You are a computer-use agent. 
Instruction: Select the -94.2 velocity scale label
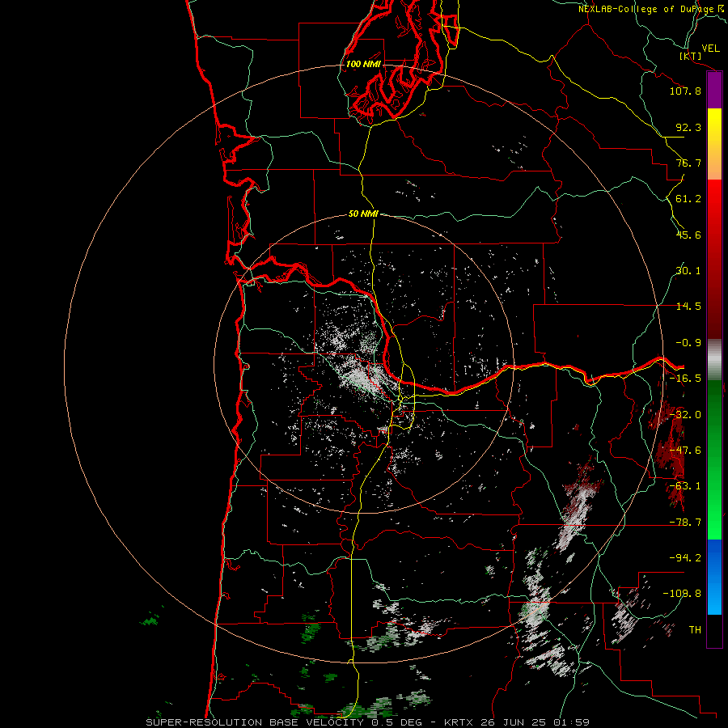click(x=685, y=558)
